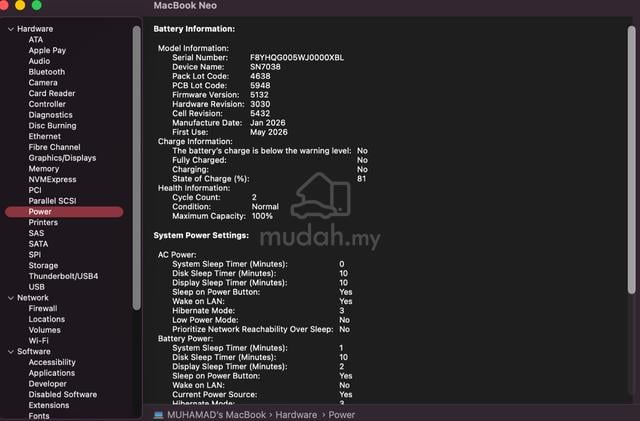The width and height of the screenshot is (640, 421).
Task: Click Firmware Version value 5132
Action: tap(259, 95)
